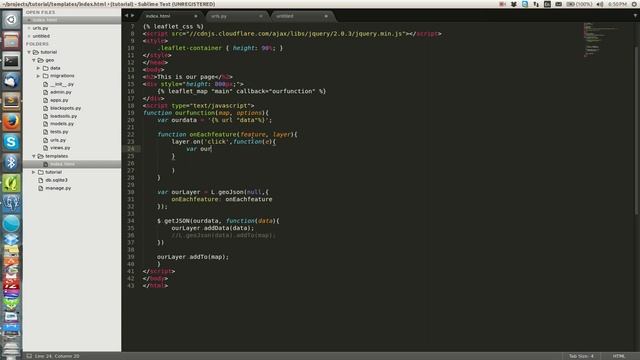The image size is (640, 360).
Task: Collapse the templates folder
Action: (34, 156)
